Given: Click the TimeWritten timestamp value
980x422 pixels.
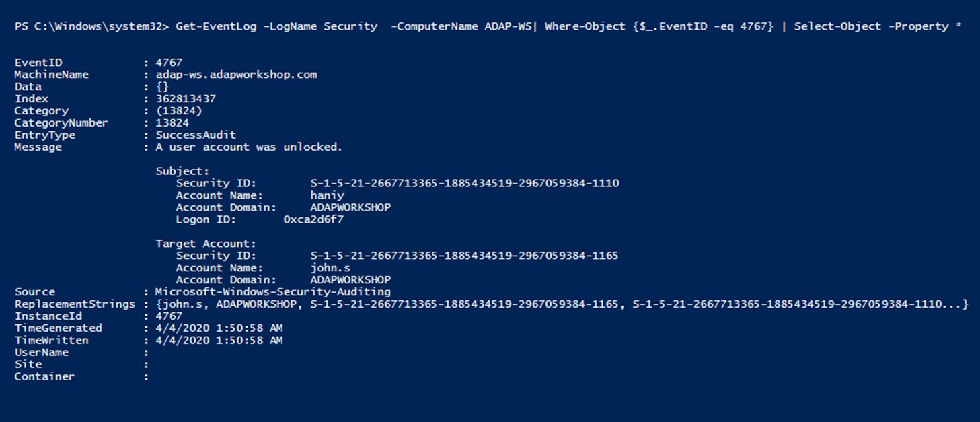Looking at the screenshot, I should [x=219, y=341].
